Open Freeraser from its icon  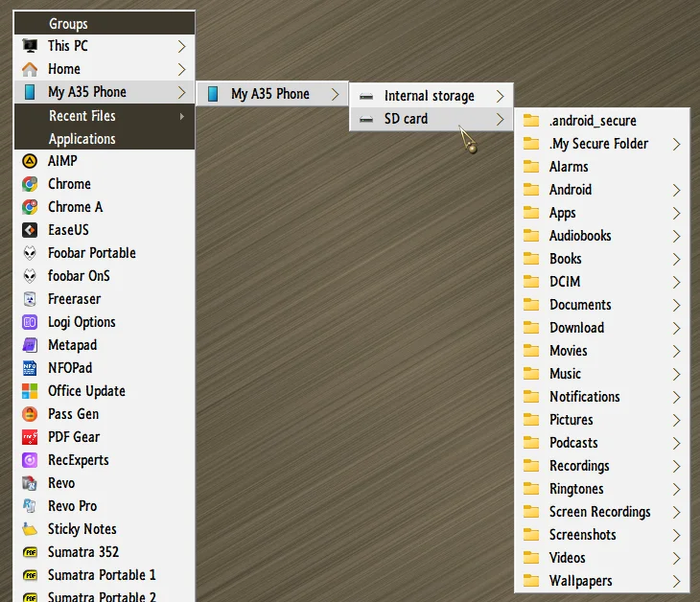(x=30, y=299)
